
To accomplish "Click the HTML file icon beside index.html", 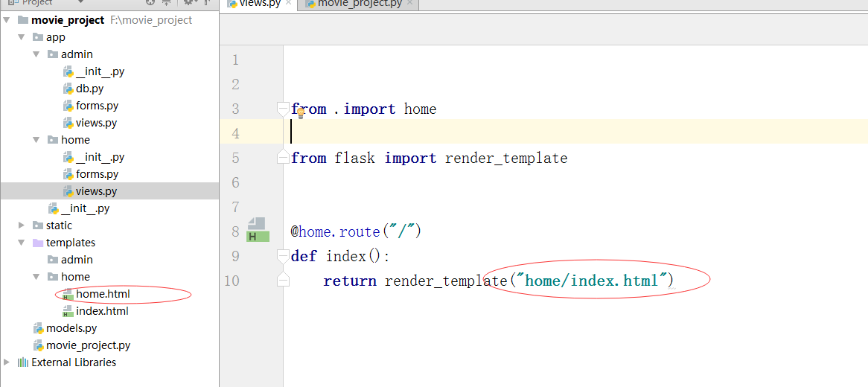I will point(68,311).
